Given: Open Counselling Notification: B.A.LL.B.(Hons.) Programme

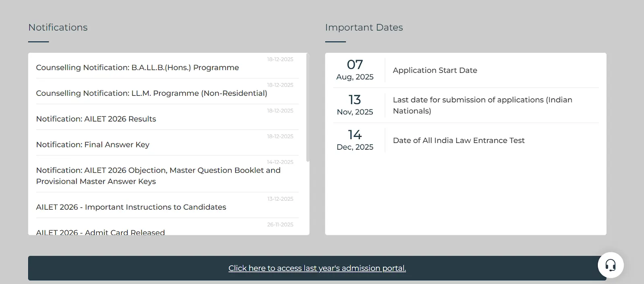Looking at the screenshot, I should [x=137, y=67].
